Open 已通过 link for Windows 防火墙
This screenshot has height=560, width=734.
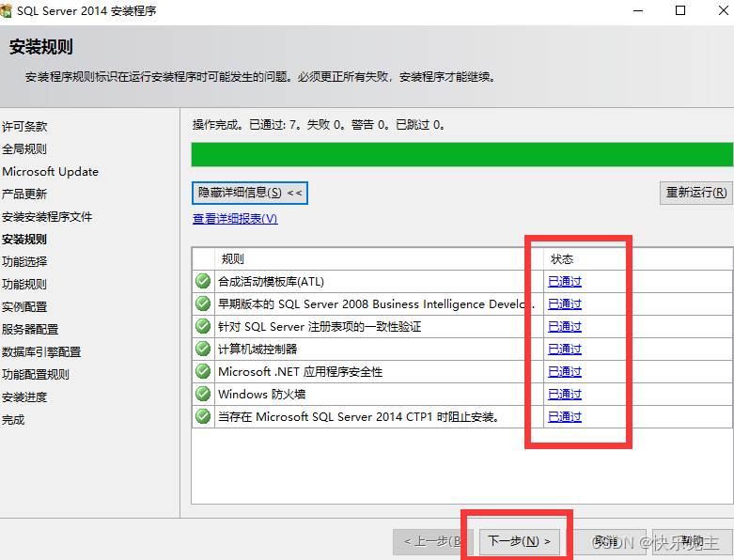(565, 394)
